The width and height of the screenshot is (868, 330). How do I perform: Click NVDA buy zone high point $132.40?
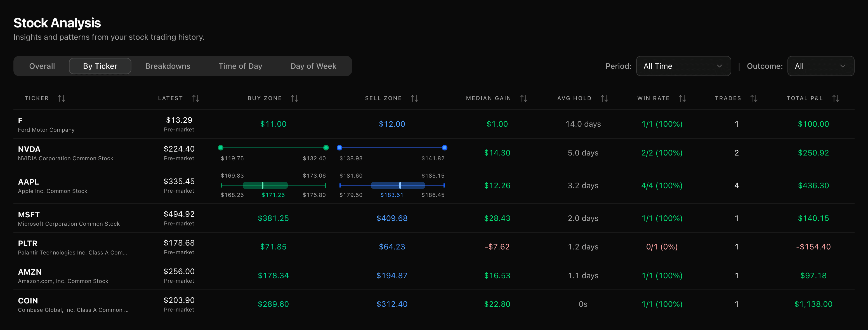click(x=326, y=148)
